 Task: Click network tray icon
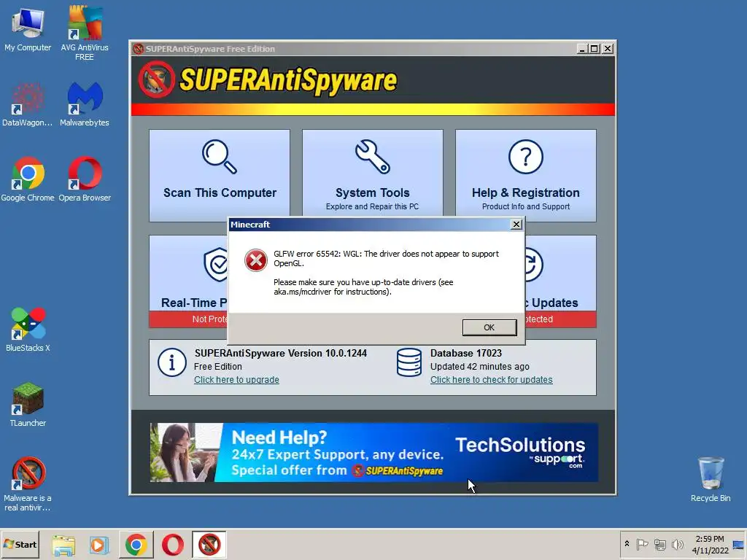click(659, 544)
